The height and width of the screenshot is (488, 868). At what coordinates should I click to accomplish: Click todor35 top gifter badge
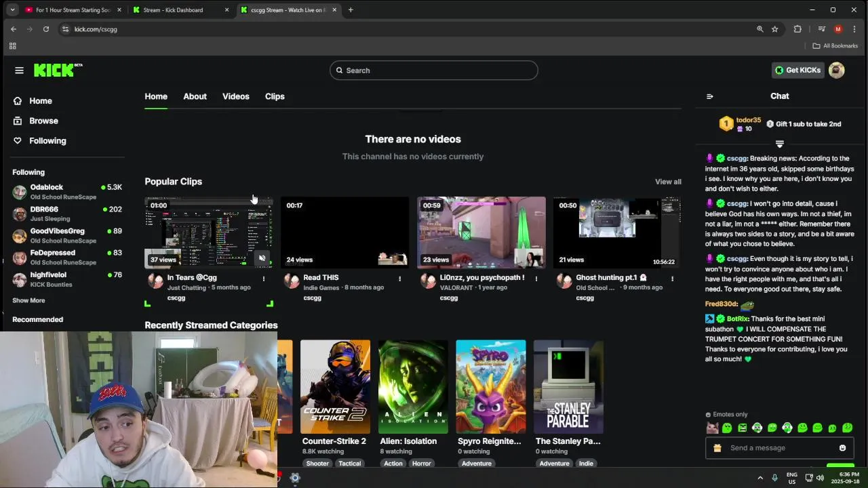(x=741, y=124)
